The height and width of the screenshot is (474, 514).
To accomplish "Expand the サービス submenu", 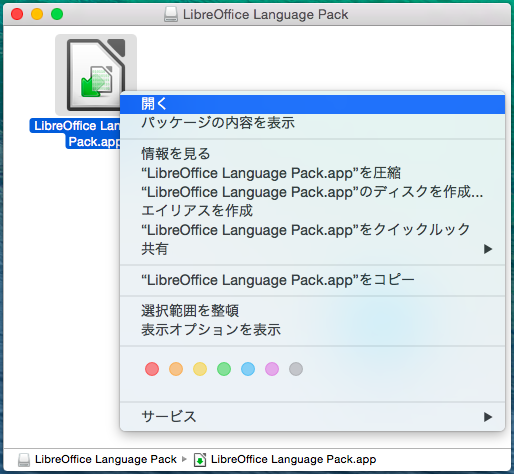I will (x=312, y=417).
